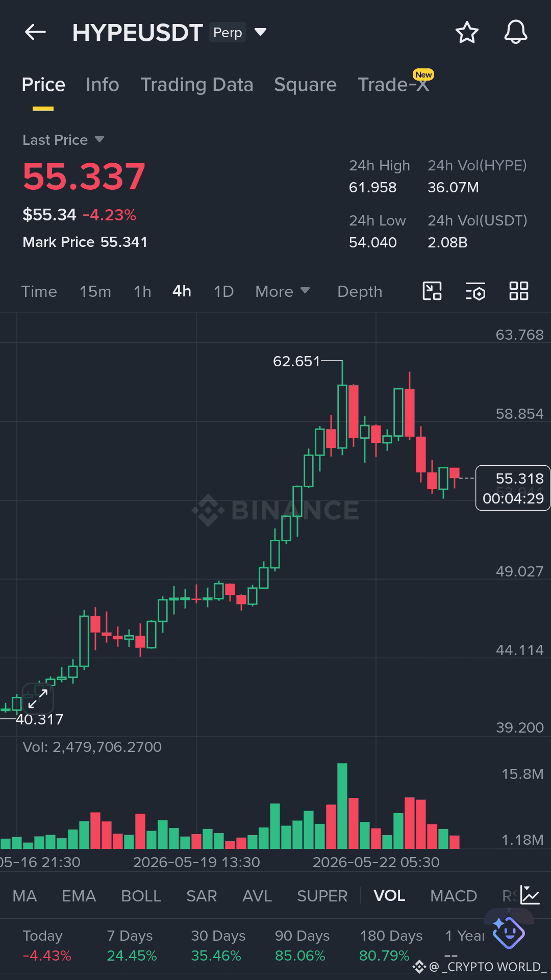
Task: Toggle the BOLL indicator
Action: 141,896
